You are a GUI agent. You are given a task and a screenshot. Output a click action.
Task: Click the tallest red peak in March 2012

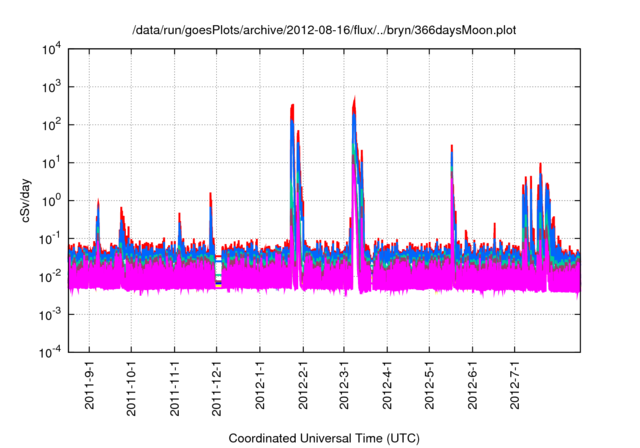point(355,100)
